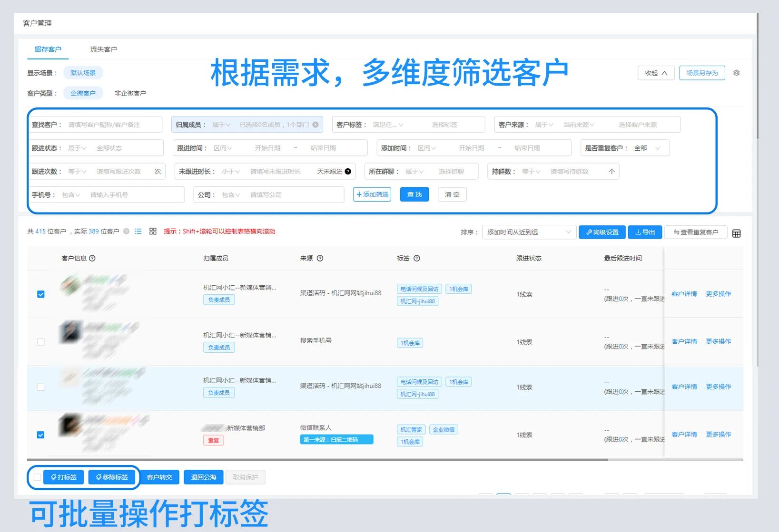779x532 pixels.
Task: Open the 添加时间从近到远 sort dropdown
Action: coord(528,232)
